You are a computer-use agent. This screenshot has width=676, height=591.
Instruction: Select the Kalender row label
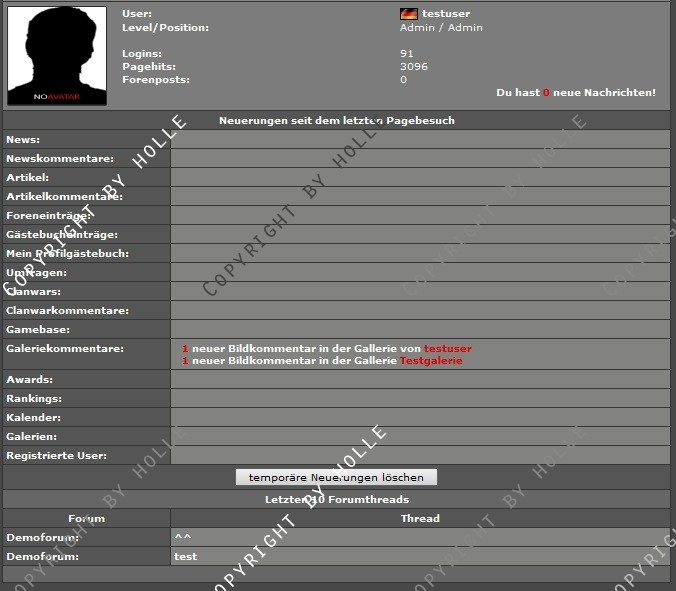click(33, 418)
